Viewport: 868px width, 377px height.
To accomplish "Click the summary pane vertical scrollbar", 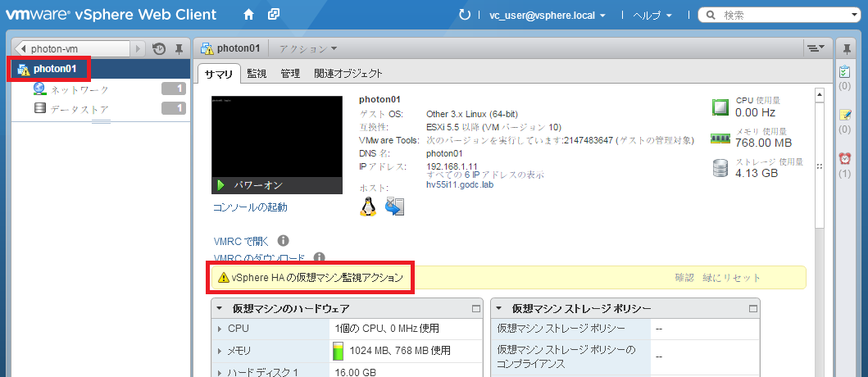I will click(820, 166).
